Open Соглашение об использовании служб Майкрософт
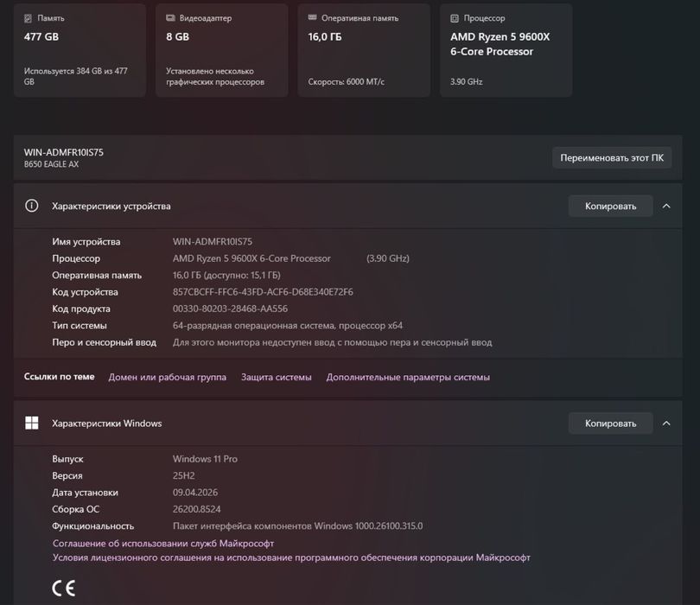Image resolution: width=700 pixels, height=605 pixels. [163, 544]
